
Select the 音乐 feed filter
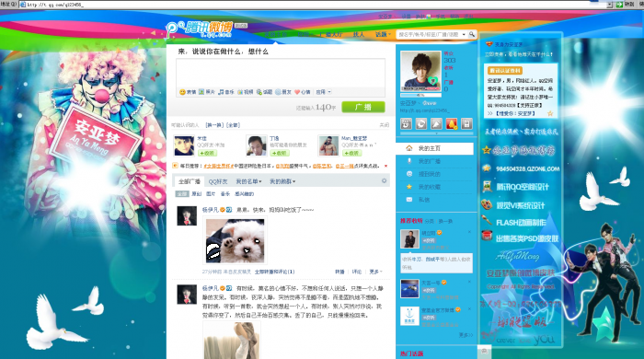[225, 194]
